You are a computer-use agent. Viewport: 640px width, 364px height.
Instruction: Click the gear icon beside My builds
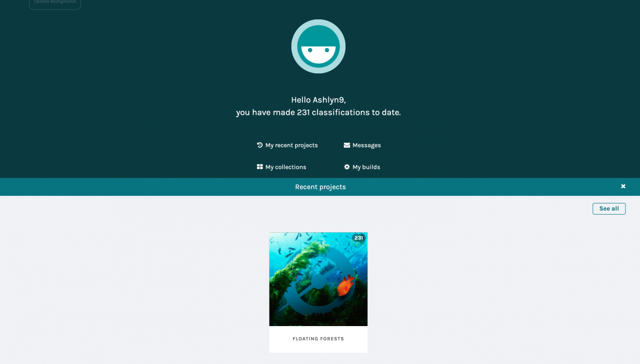[347, 167]
